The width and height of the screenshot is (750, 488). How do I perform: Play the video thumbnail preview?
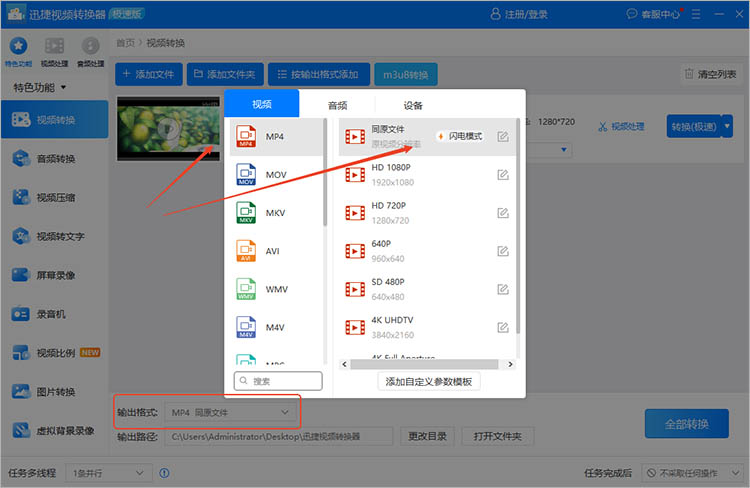(168, 129)
